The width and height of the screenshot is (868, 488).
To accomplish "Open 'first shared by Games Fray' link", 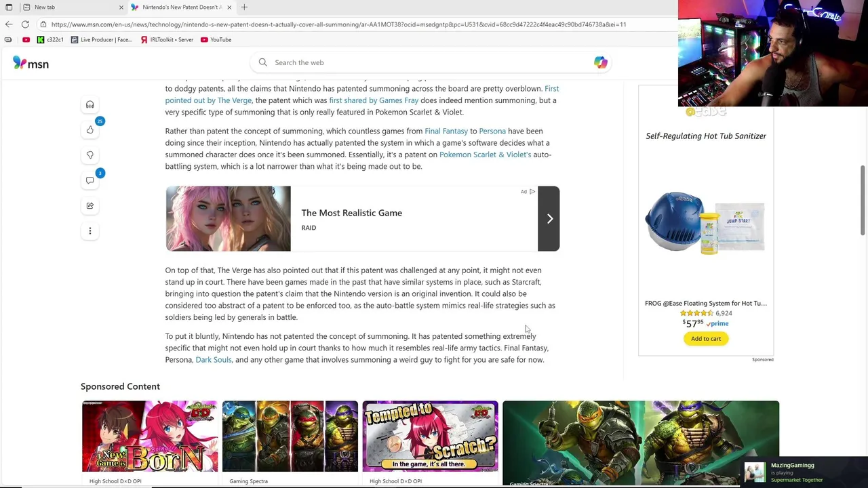I will click(374, 100).
